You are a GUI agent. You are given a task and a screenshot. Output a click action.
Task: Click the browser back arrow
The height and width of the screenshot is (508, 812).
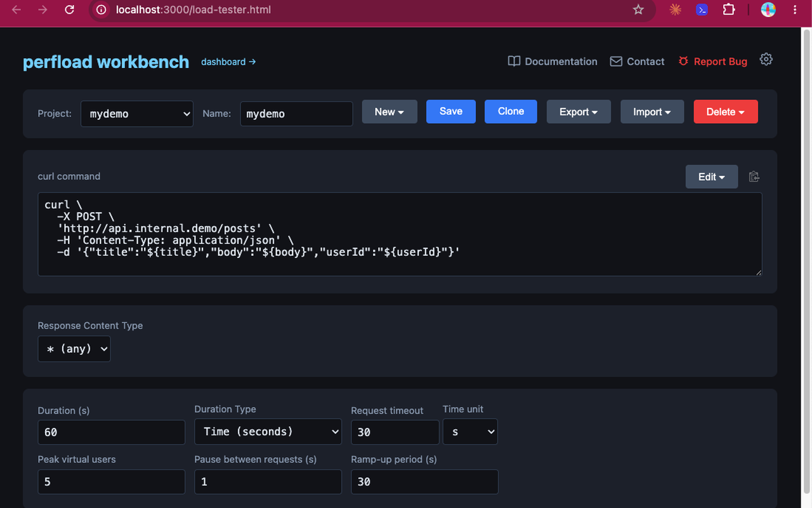click(x=16, y=10)
